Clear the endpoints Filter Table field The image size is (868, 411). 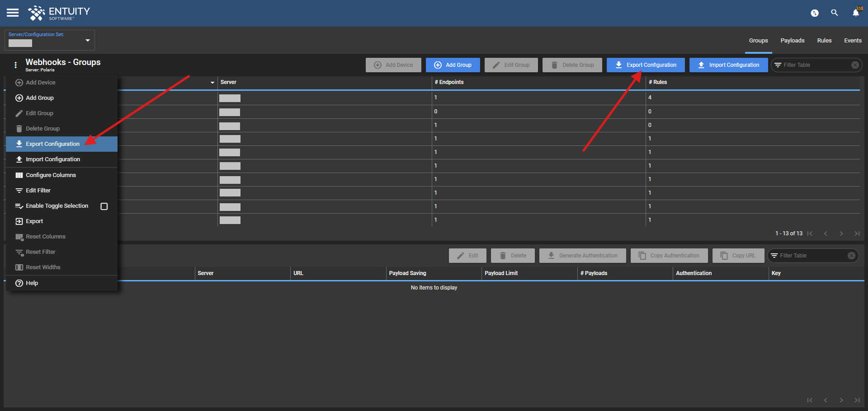(851, 256)
